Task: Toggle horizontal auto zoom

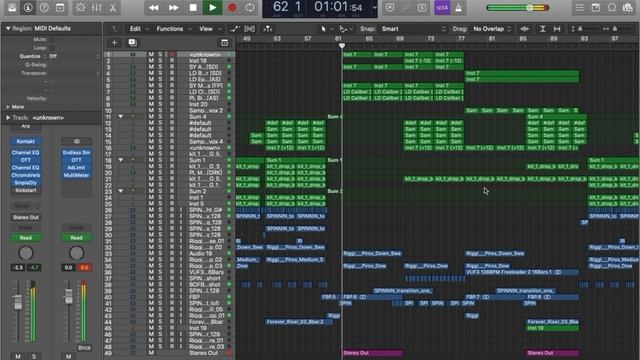Action: (557, 29)
